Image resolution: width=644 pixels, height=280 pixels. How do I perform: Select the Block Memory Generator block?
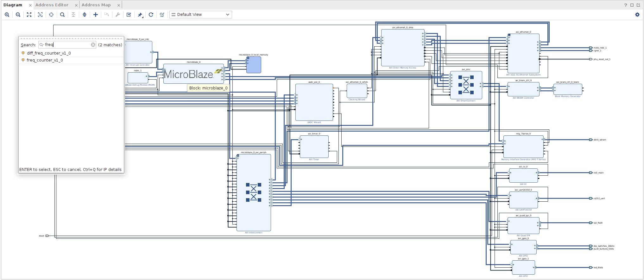tap(568, 89)
